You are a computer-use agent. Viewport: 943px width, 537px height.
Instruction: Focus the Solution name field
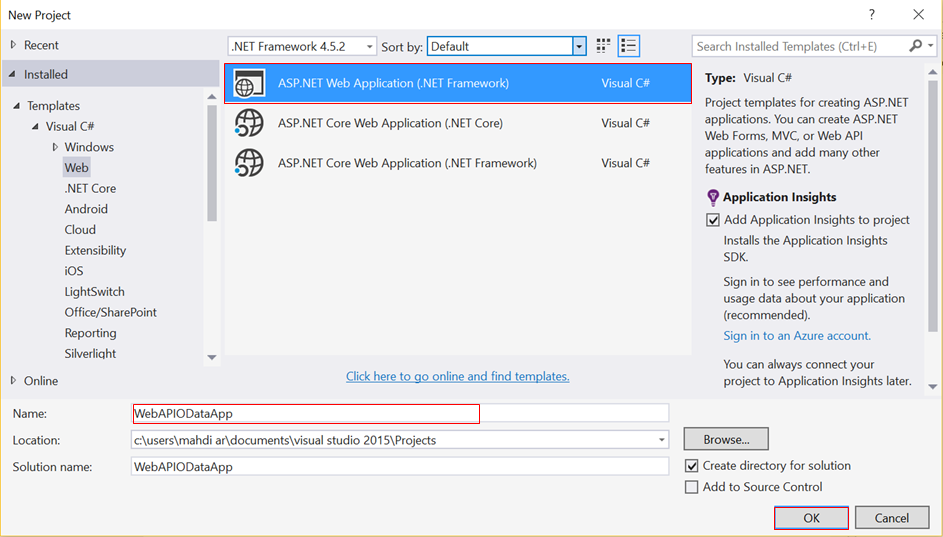[400, 467]
